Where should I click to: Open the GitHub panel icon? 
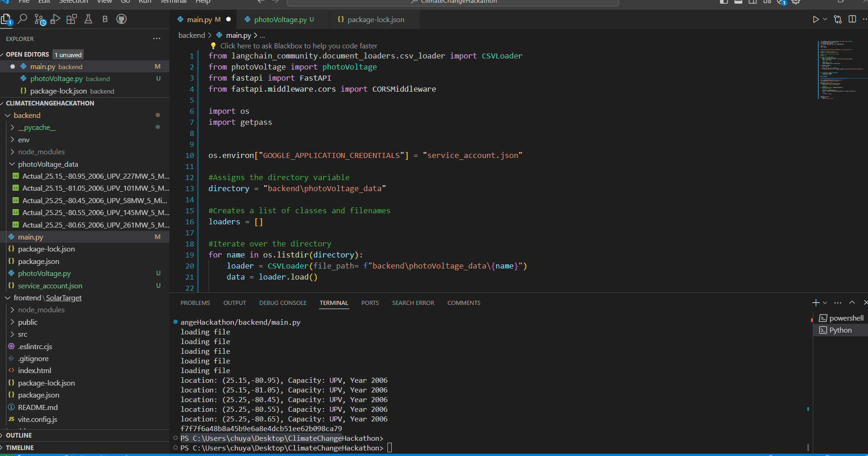122,19
